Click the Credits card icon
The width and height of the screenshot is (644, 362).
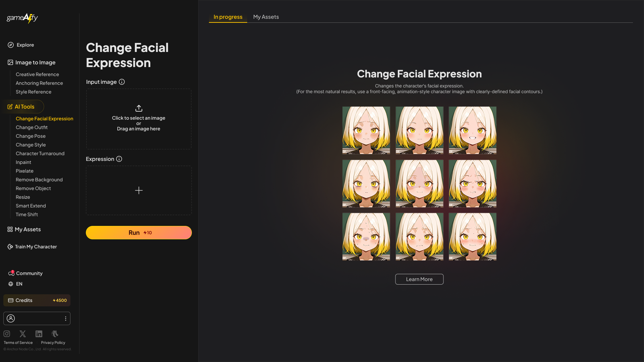click(11, 300)
